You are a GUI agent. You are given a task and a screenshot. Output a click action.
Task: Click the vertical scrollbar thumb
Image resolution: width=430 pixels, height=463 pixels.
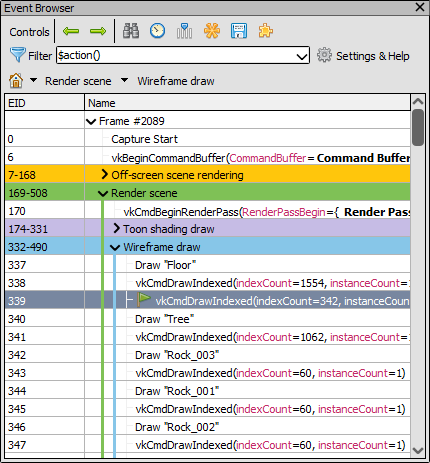(x=418, y=127)
